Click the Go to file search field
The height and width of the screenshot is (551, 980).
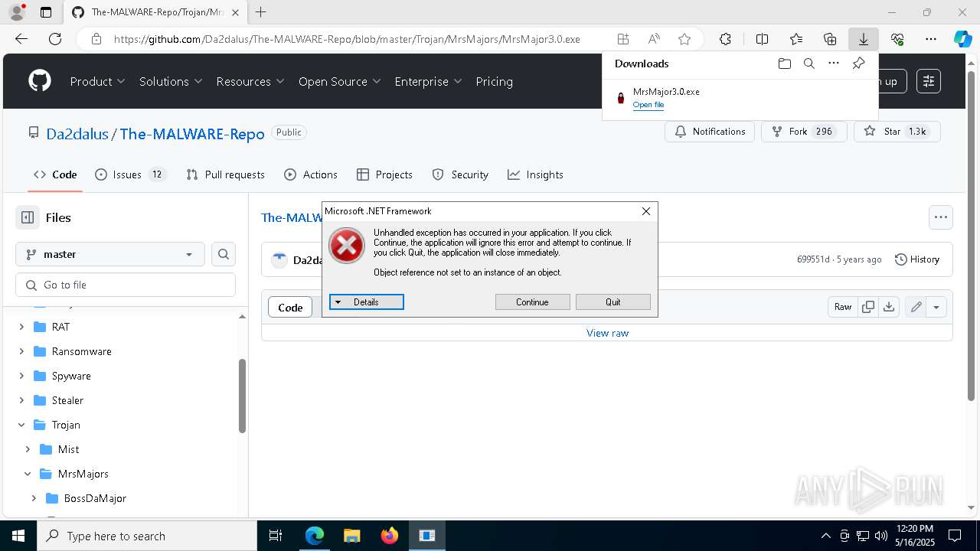pos(126,285)
